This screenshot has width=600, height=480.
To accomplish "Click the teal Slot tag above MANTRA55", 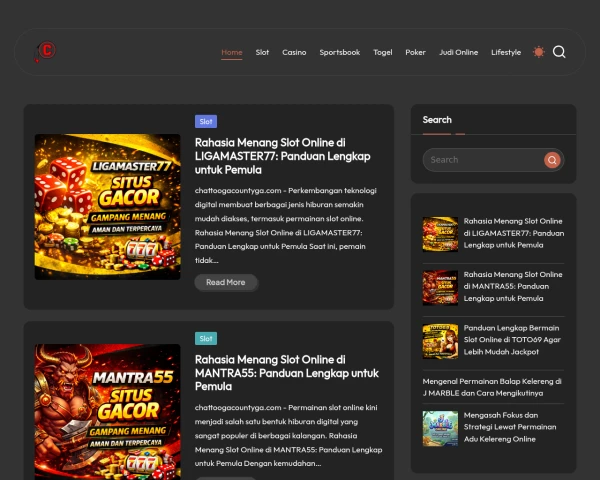I will click(x=206, y=338).
